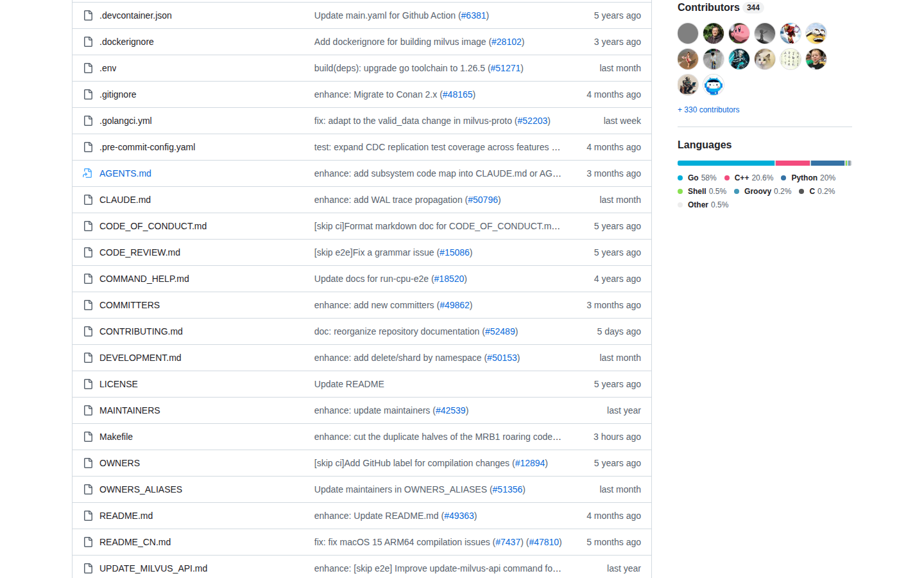Screen dimensions: 924x578
Task: Click the file icon next to CLAUDE.md
Action: (88, 200)
